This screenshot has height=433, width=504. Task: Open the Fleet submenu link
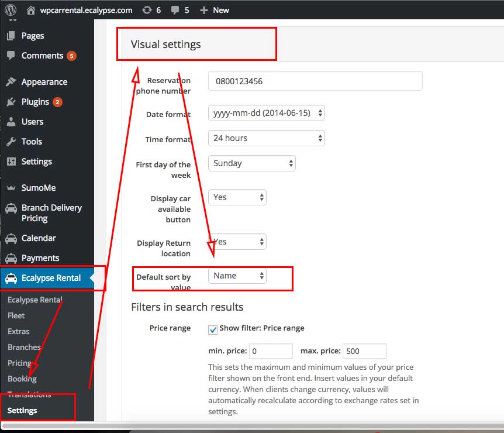click(x=16, y=315)
